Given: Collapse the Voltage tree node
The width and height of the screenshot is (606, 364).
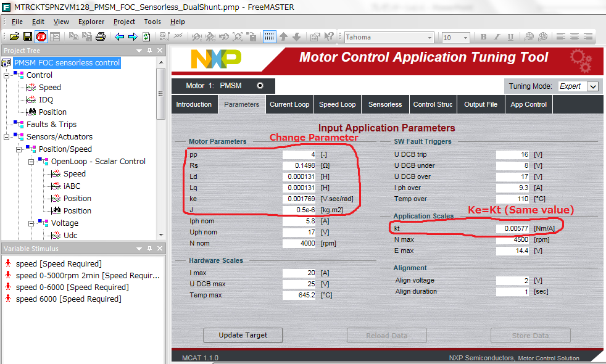Looking at the screenshot, I should 31,223.
